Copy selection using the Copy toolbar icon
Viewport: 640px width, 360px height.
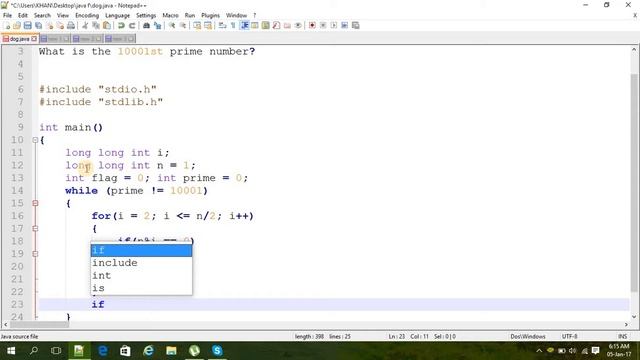[x=96, y=26]
